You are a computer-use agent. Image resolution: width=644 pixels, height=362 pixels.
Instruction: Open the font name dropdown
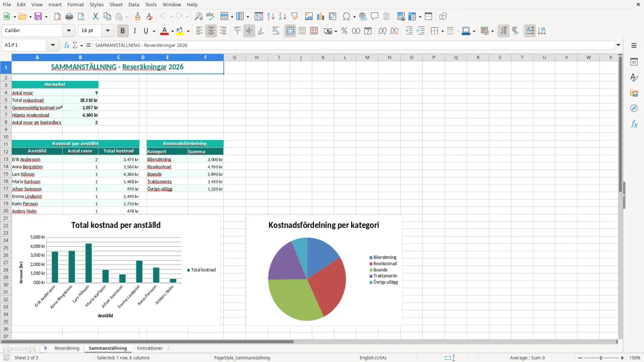69,31
